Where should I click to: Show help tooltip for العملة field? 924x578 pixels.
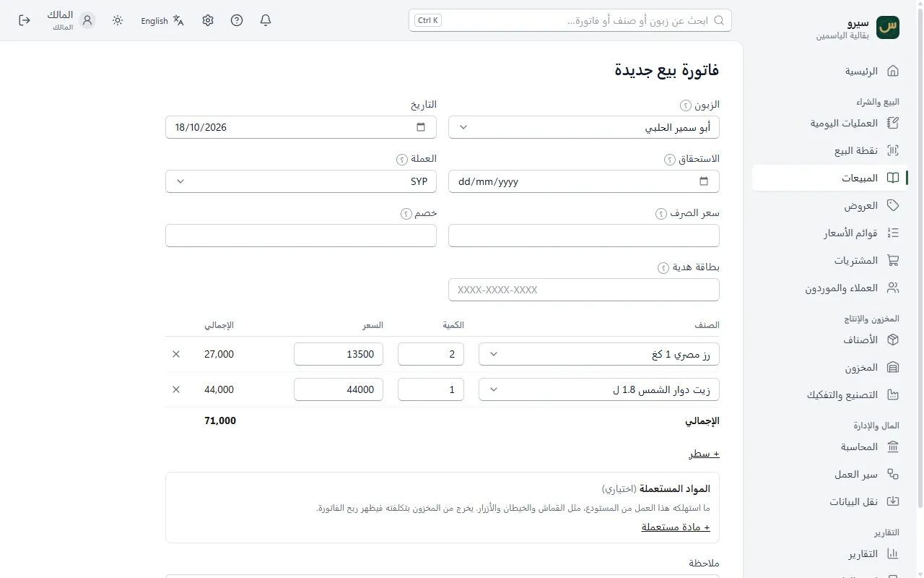point(401,159)
